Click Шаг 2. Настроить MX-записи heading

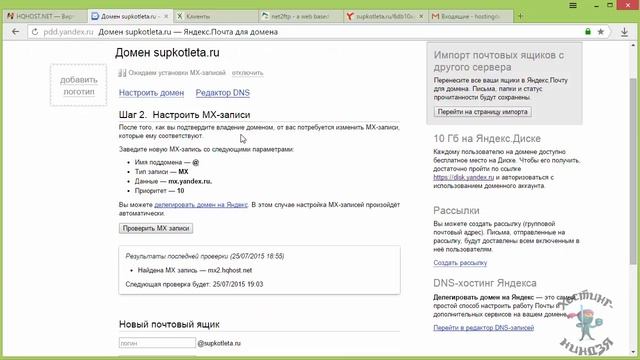184,115
